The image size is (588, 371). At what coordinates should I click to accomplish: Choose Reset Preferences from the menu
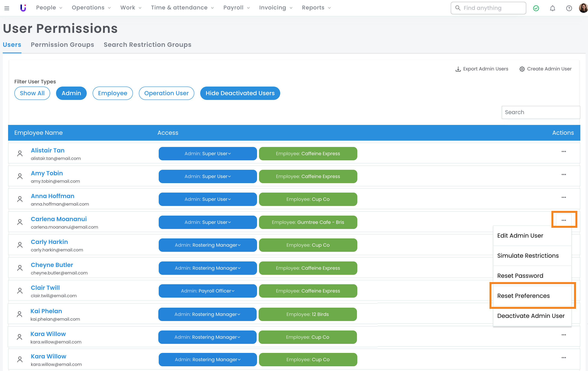coord(523,296)
